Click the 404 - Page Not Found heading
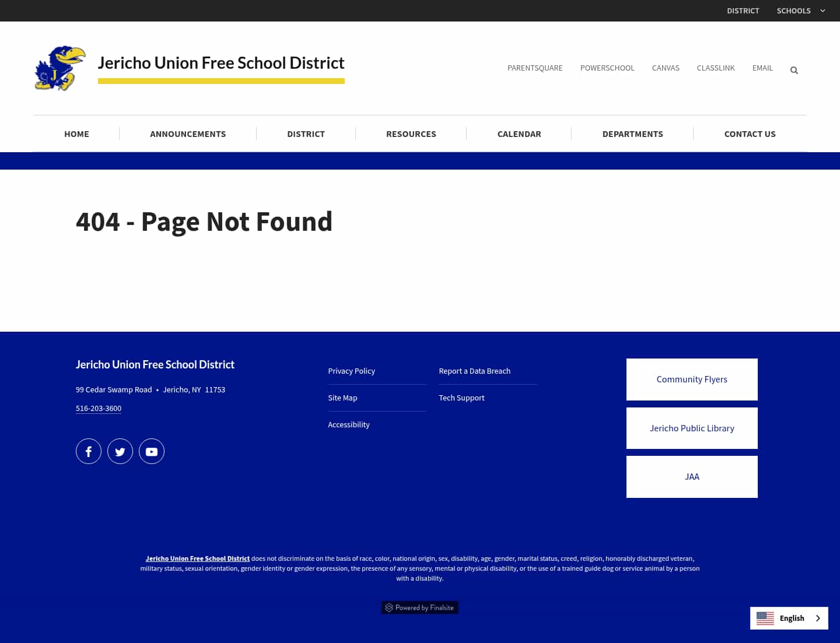The width and height of the screenshot is (840, 643). 204,222
